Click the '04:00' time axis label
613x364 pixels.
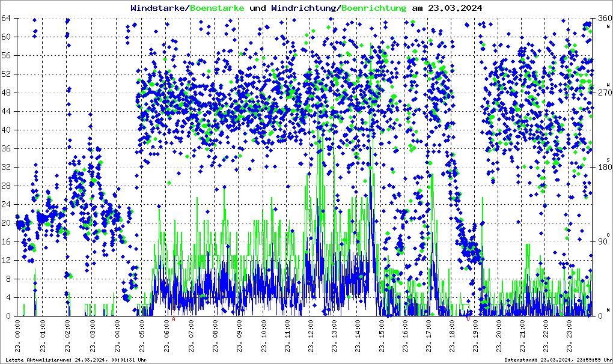(117, 330)
